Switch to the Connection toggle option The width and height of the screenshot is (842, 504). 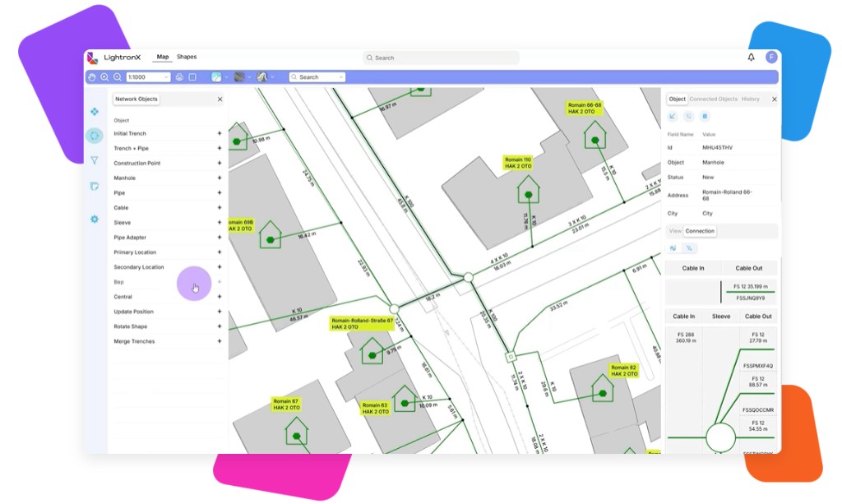click(x=700, y=231)
